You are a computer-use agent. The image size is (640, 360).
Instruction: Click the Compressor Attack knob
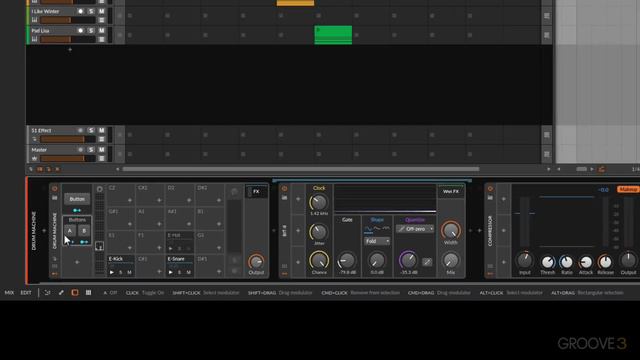click(586, 262)
